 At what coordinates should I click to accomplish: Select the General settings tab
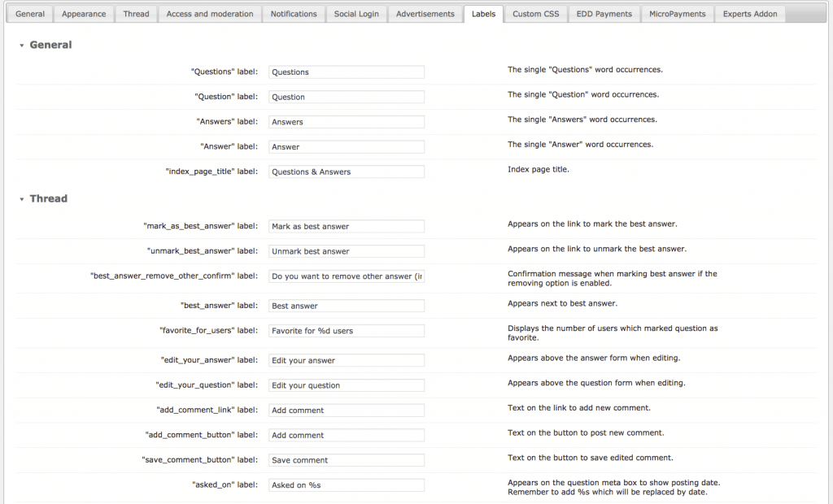(29, 13)
